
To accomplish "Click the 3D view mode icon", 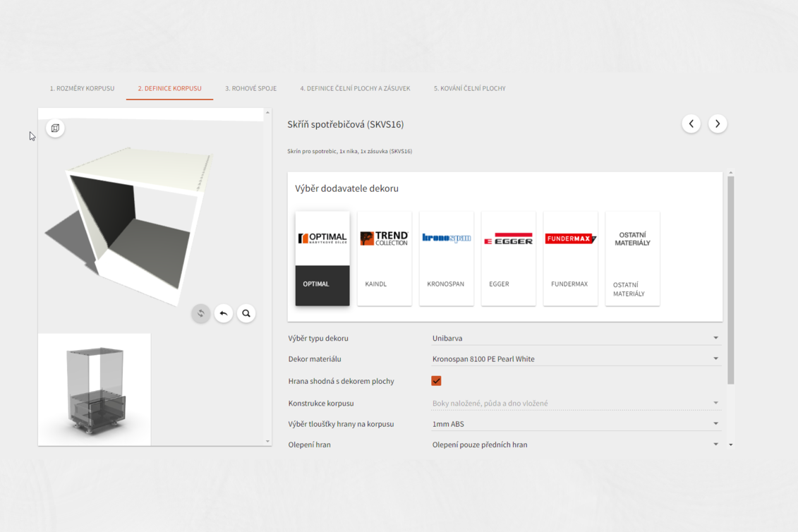I will click(55, 128).
